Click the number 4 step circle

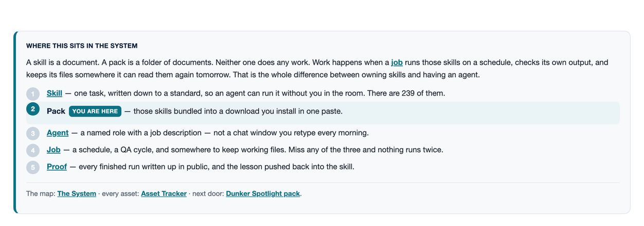[x=33, y=150]
